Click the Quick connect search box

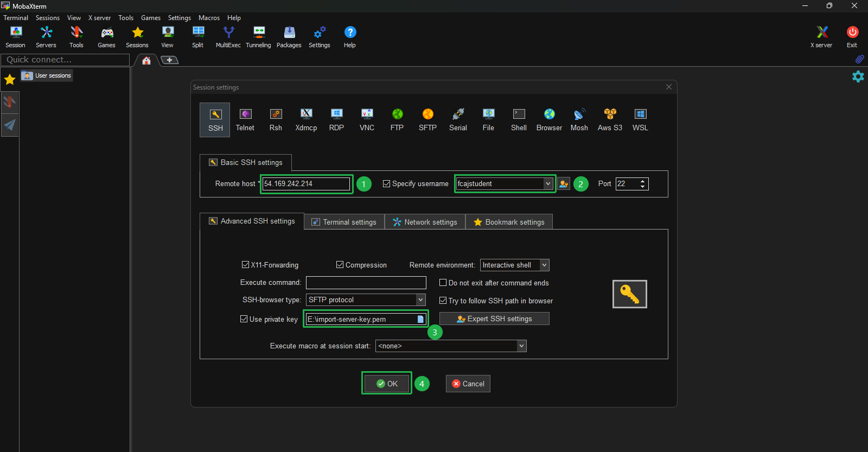pos(65,60)
